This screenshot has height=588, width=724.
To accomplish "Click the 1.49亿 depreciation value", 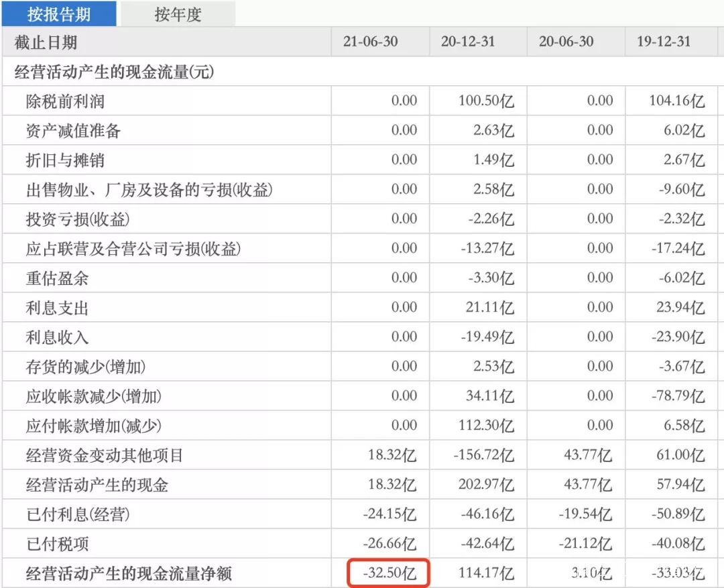I will coord(493,160).
